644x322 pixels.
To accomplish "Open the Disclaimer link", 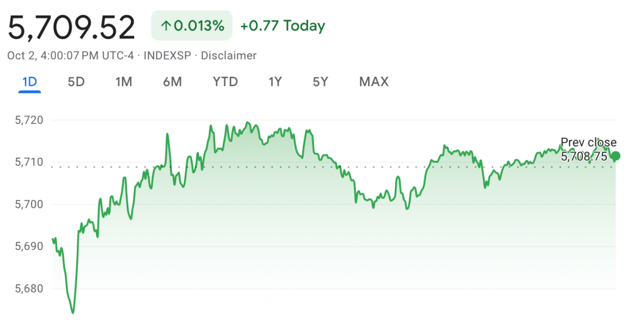I will tap(229, 55).
